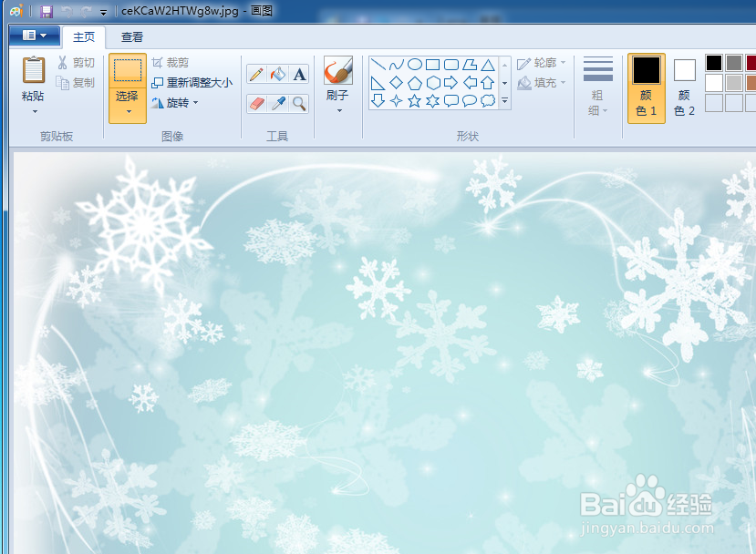Viewport: 756px width, 554px height.
Task: Choose the Rectangle shape
Action: click(433, 65)
